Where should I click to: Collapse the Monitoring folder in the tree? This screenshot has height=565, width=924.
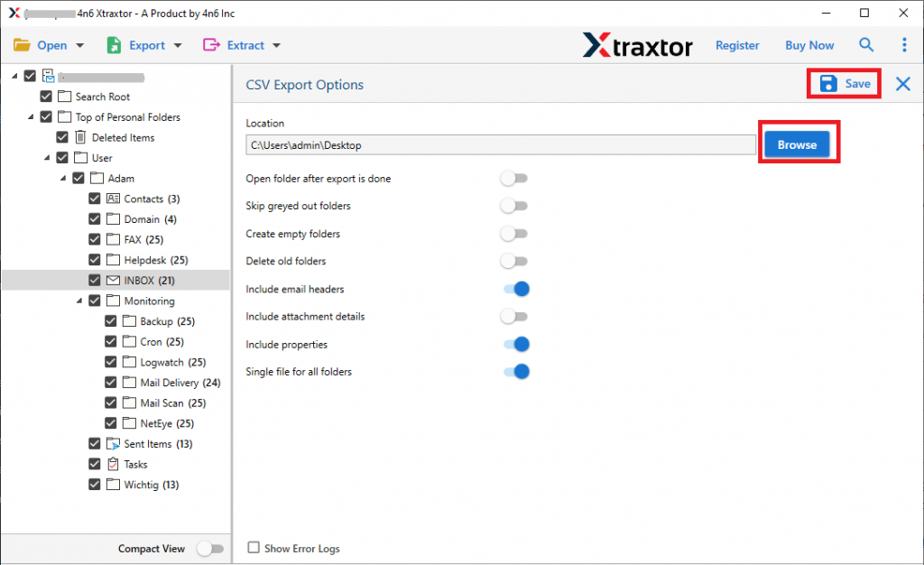(x=79, y=300)
